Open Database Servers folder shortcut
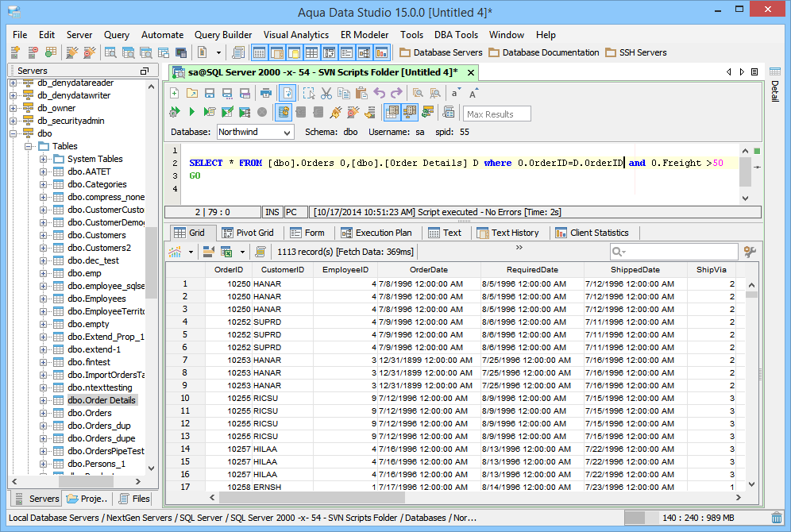 pyautogui.click(x=441, y=52)
